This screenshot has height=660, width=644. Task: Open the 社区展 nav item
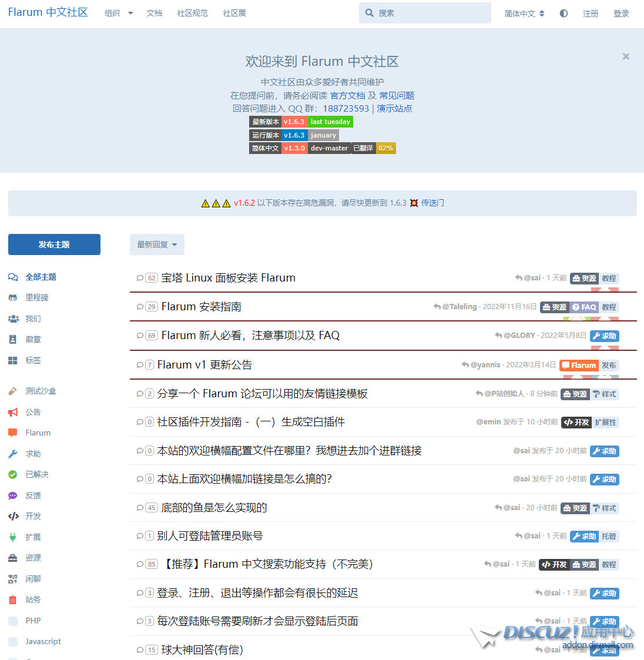pyautogui.click(x=234, y=13)
